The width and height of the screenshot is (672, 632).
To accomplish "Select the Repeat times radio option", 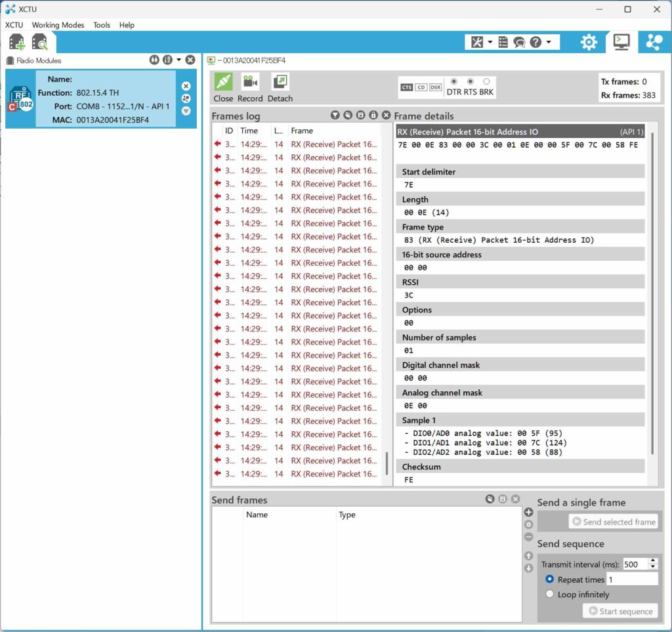I will pyautogui.click(x=549, y=579).
